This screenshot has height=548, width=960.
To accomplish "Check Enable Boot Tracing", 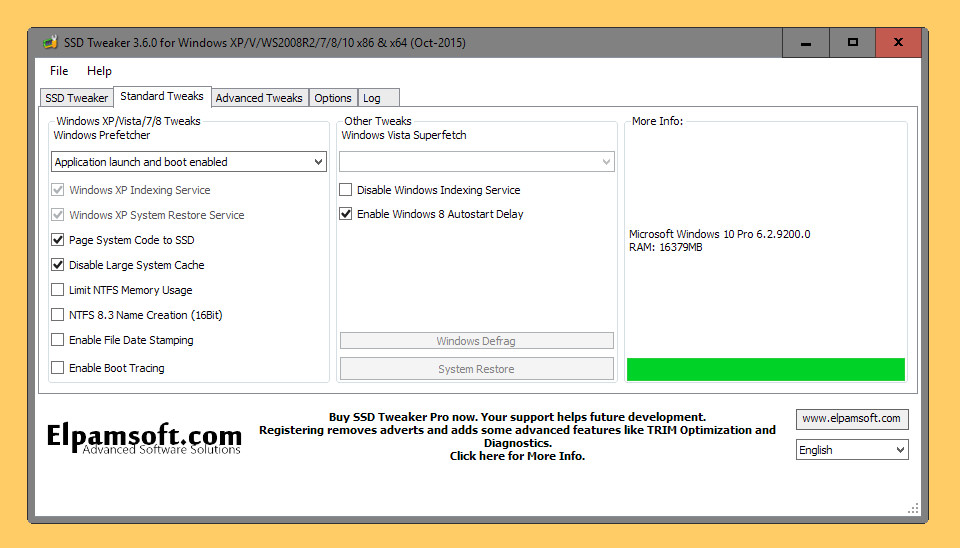I will tap(58, 367).
